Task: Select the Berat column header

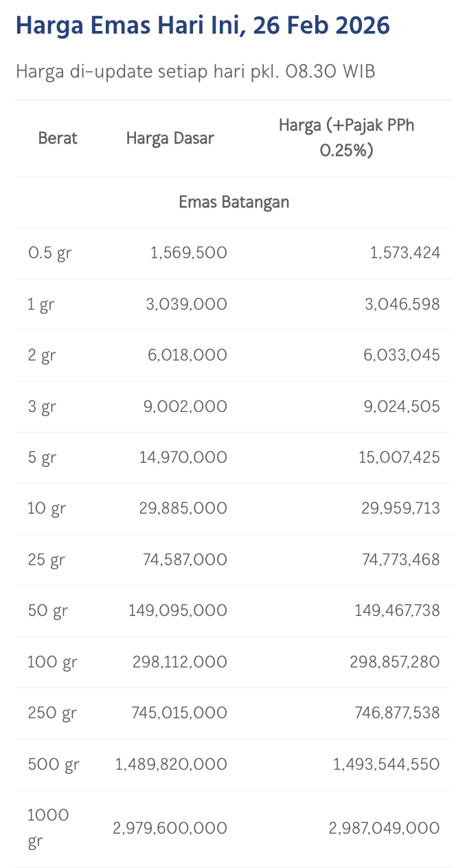Action: (x=58, y=138)
